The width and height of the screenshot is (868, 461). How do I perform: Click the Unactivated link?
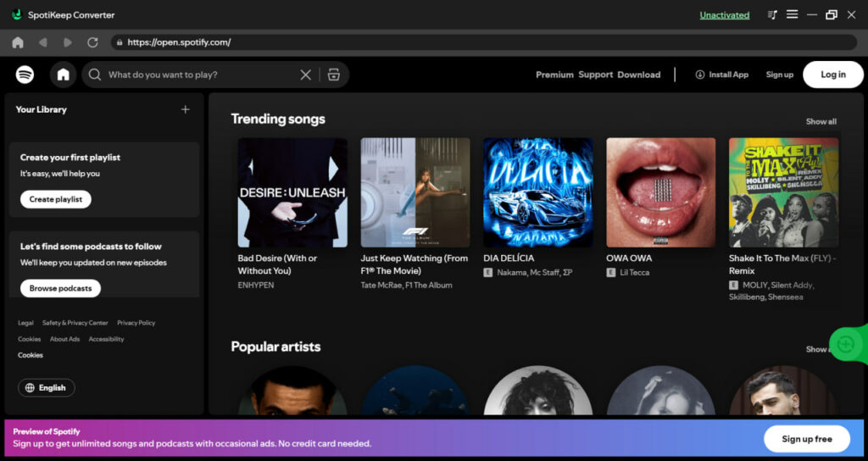[x=724, y=15]
